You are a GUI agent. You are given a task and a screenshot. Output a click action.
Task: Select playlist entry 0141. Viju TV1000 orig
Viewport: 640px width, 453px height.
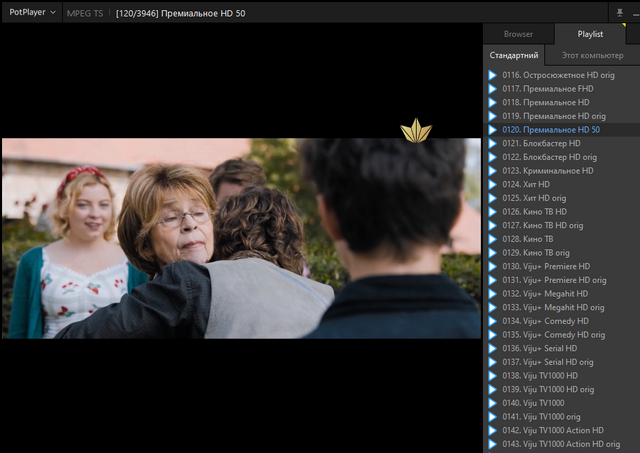click(562, 417)
